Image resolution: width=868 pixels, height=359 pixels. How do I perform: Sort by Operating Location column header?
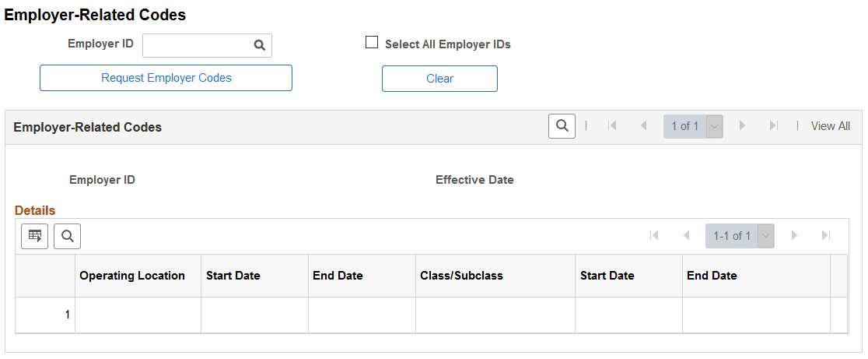point(132,276)
